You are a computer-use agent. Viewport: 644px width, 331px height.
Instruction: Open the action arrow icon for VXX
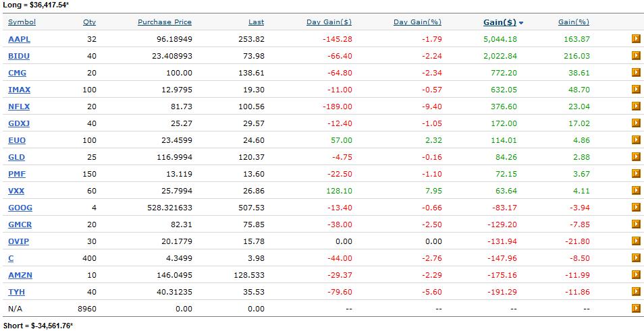636,190
